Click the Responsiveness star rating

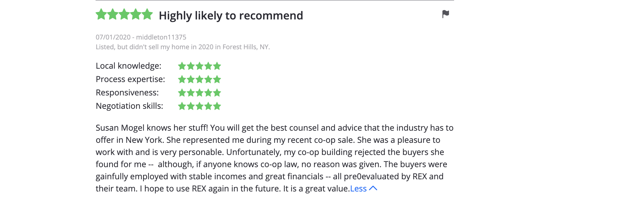[x=199, y=93]
